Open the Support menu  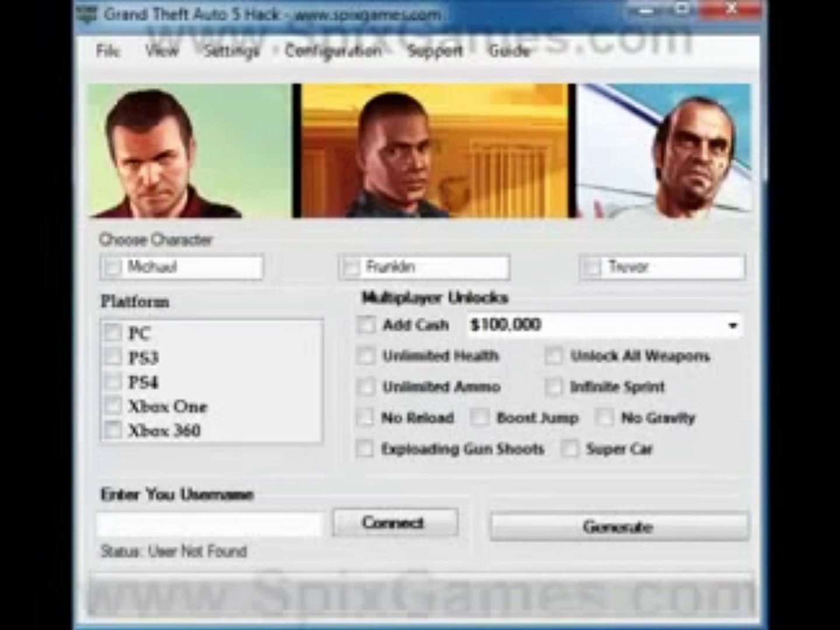(x=435, y=51)
